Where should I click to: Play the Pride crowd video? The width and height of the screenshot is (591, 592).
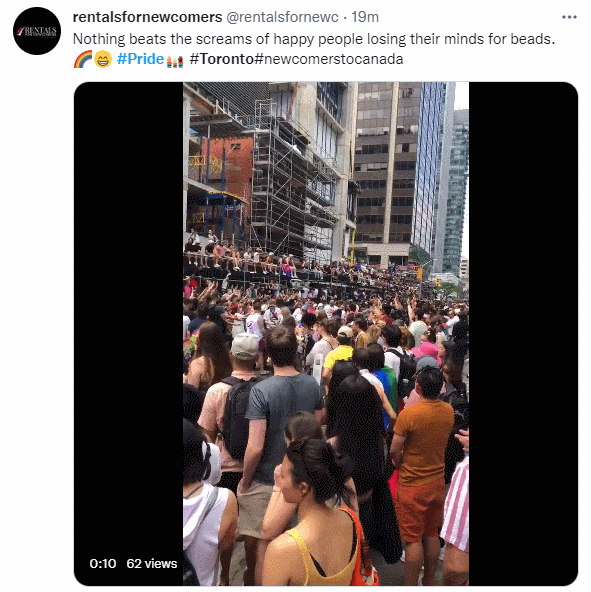coord(326,334)
